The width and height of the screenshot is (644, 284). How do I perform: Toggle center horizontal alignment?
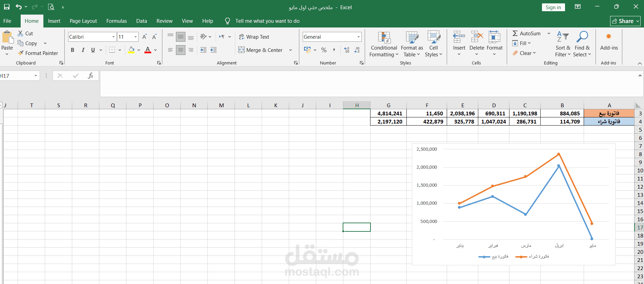pos(181,50)
